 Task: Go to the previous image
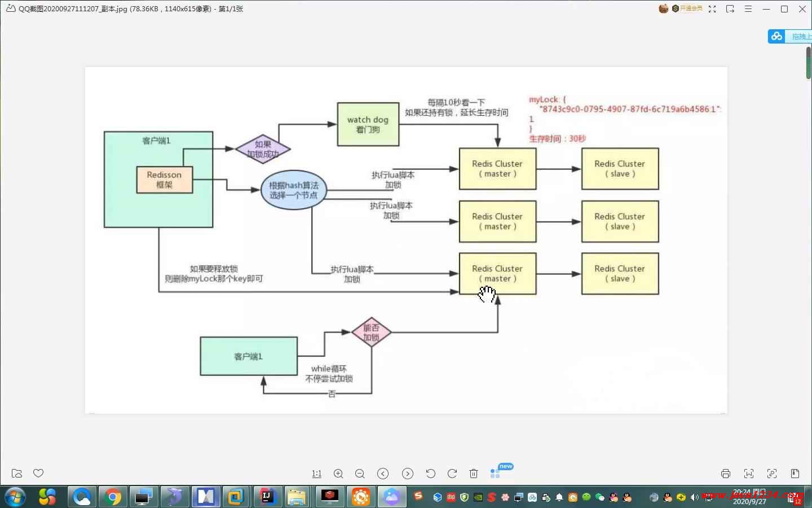click(x=383, y=474)
